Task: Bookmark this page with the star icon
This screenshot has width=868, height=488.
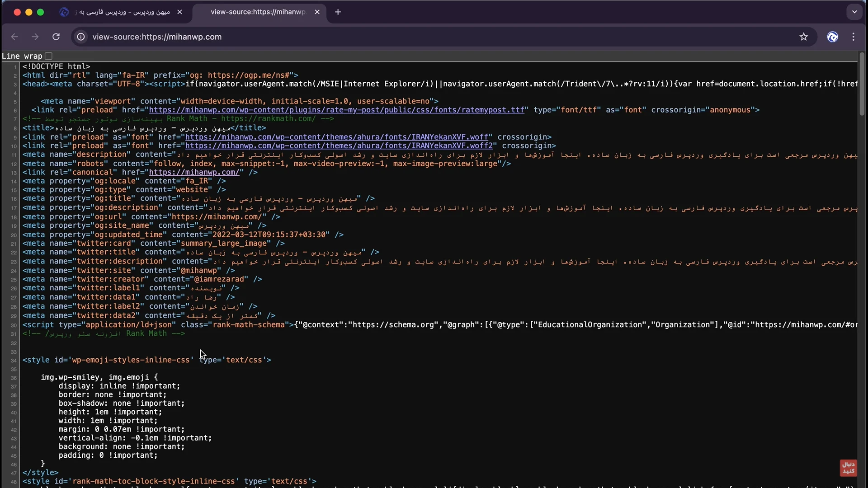Action: pos(803,37)
